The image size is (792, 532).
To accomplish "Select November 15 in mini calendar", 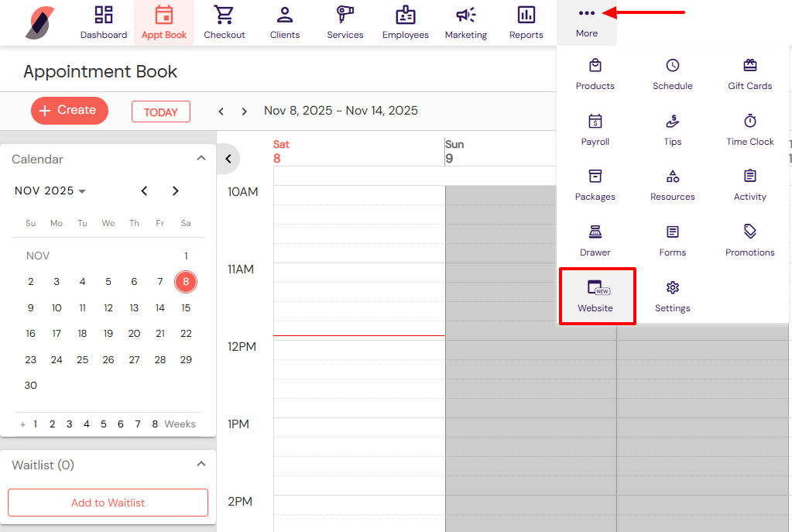I will pyautogui.click(x=186, y=307).
